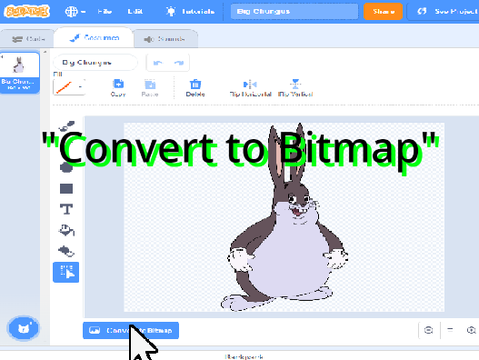479x360 pixels.
Task: Open the Edit menu
Action: 135,11
